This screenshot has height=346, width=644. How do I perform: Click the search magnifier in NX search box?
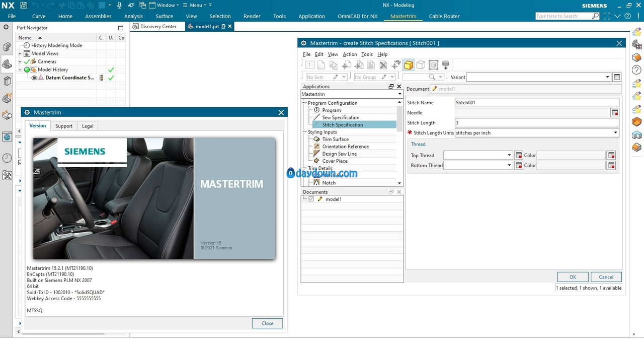click(595, 16)
